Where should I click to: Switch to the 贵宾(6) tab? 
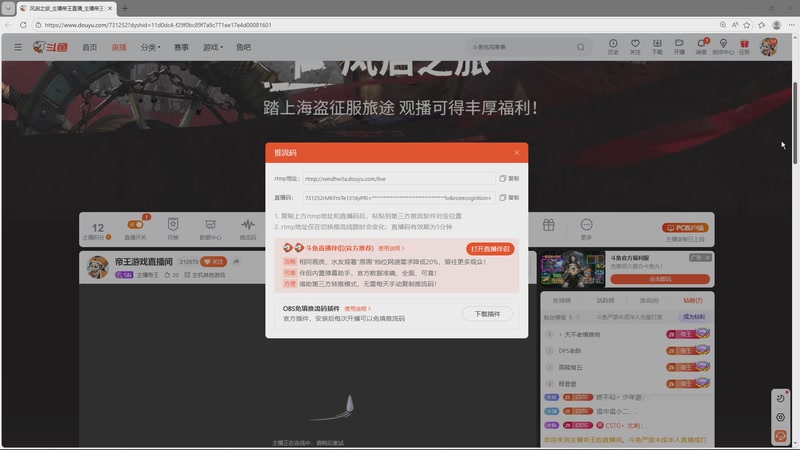(649, 301)
